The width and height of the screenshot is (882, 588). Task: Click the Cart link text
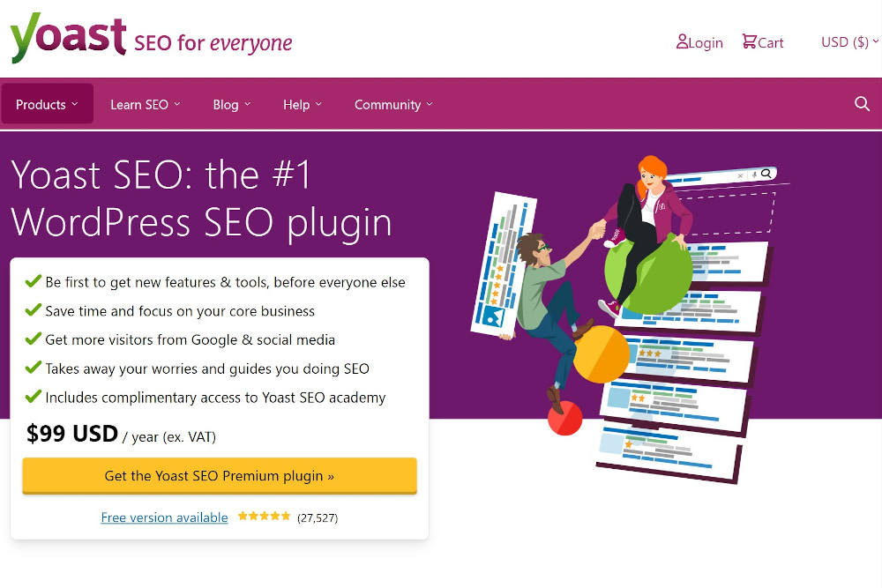[771, 42]
